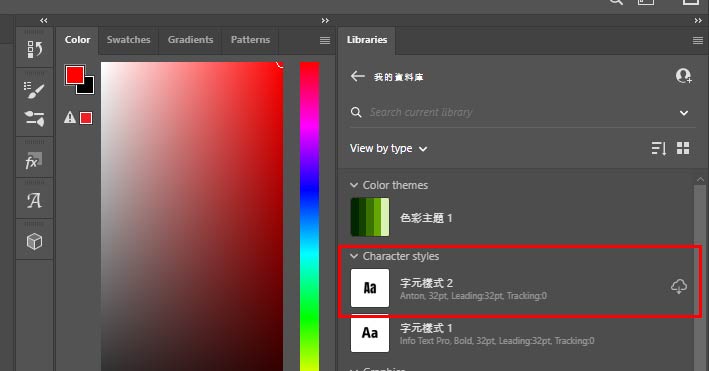Open the History panel icon
The image size is (709, 371).
[34, 49]
